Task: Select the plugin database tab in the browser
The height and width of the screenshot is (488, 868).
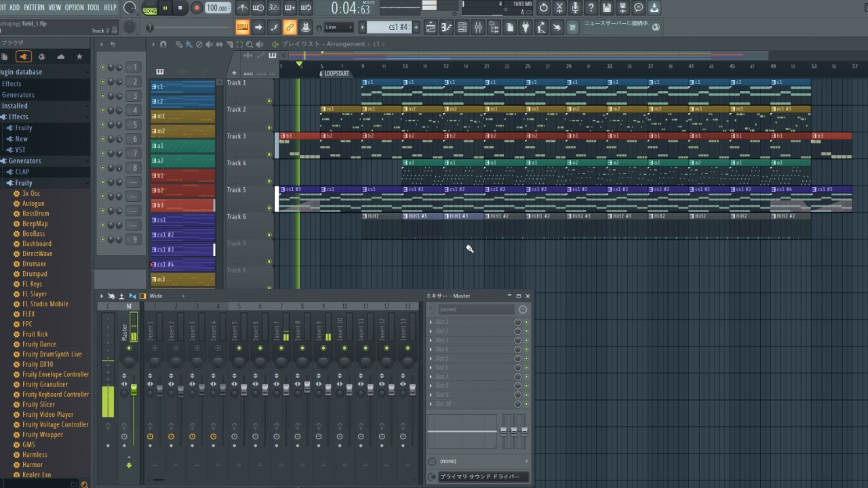Action: pos(24,57)
